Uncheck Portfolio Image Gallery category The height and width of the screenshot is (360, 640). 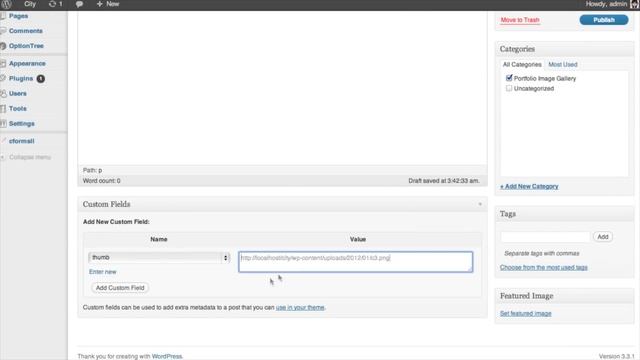509,78
